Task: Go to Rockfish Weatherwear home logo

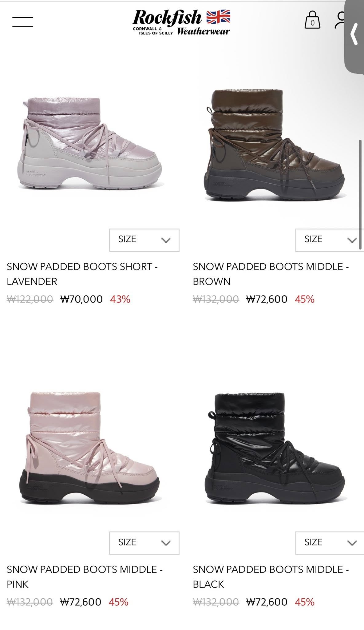Action: click(x=182, y=22)
